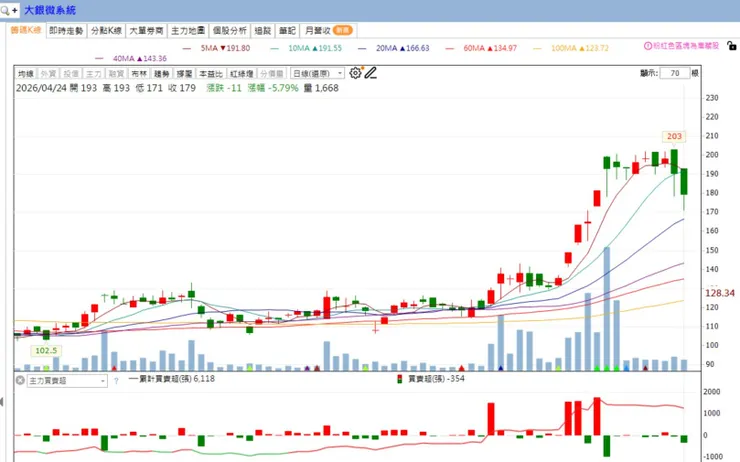
Task: Click the 5MA 191.80 legend entry
Action: [216, 48]
